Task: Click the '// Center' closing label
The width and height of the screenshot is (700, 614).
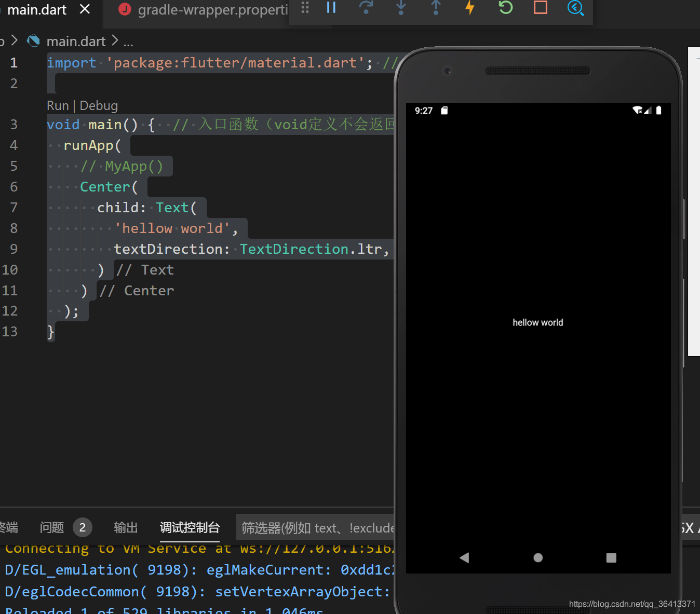Action: click(137, 291)
